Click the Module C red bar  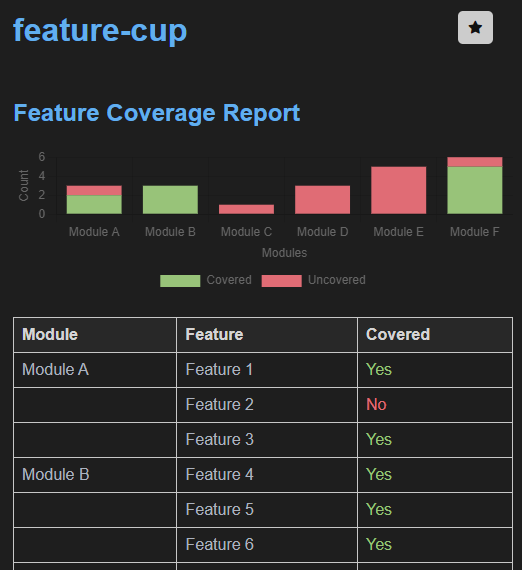(x=246, y=209)
